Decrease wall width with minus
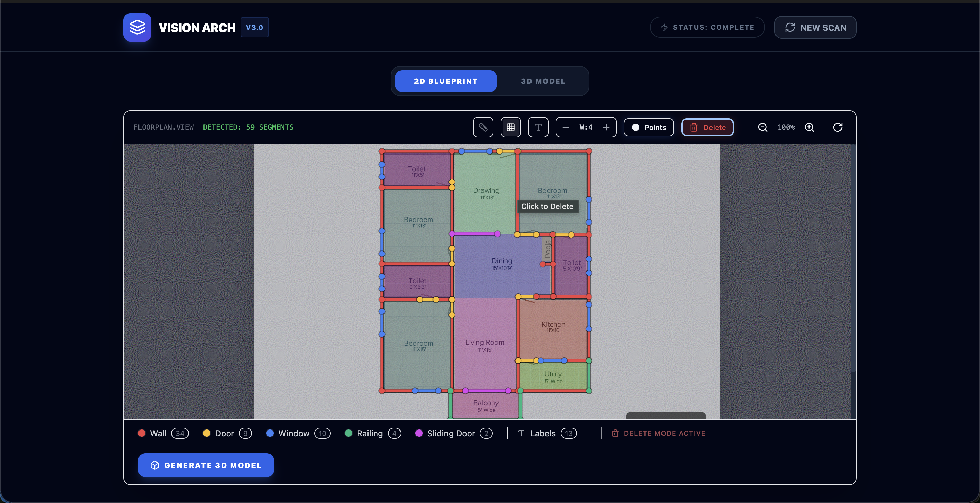Viewport: 980px width, 503px height. [x=566, y=127]
